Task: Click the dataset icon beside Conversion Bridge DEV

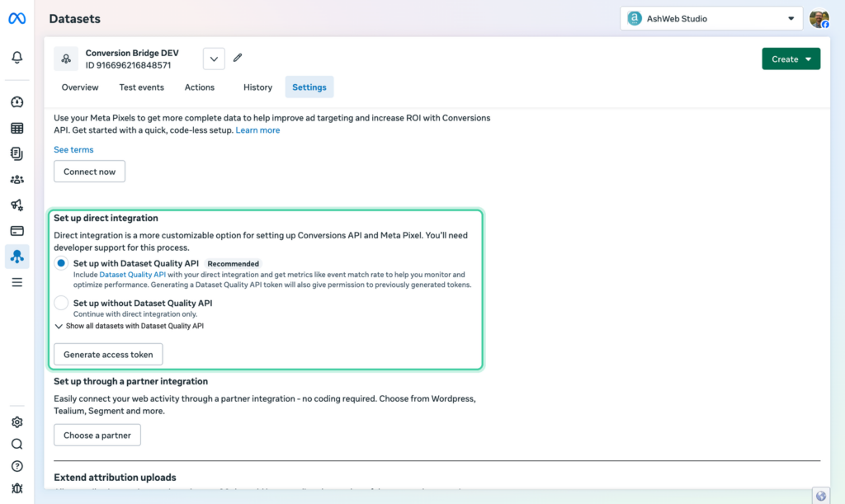Action: pos(66,59)
